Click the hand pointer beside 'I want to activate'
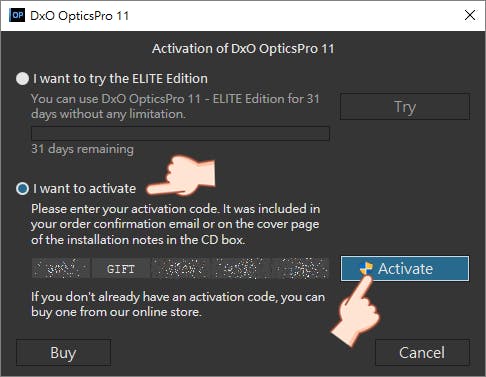This screenshot has width=486, height=377. click(x=182, y=176)
